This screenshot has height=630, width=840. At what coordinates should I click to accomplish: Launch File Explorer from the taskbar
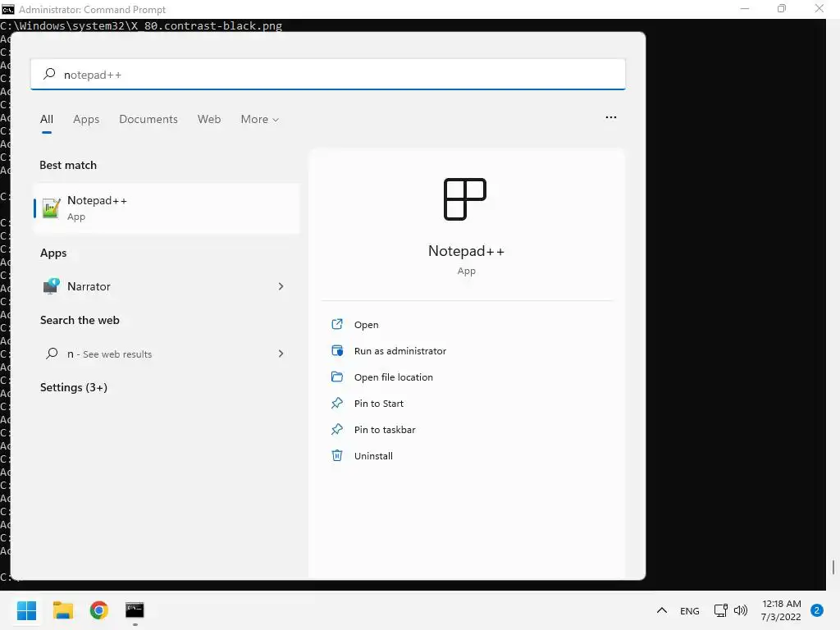coord(62,610)
